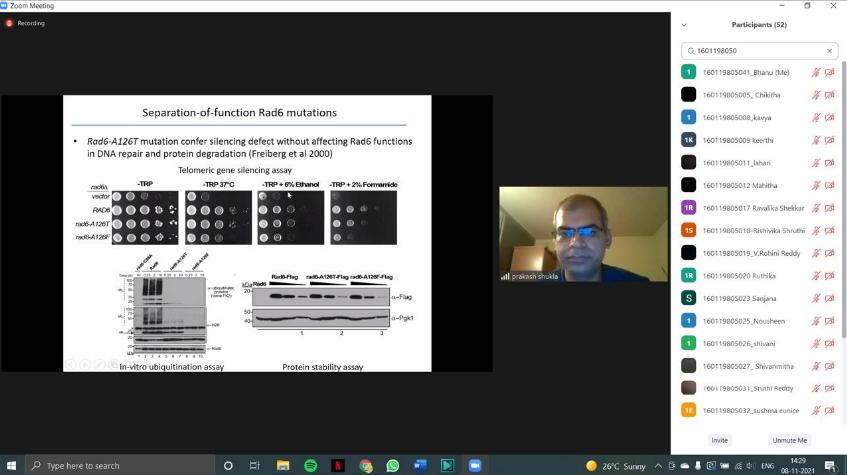Click the ENG language indicator

coord(768,466)
